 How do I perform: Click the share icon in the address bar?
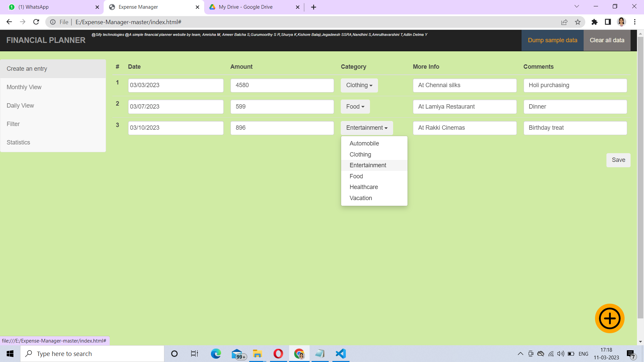click(x=565, y=22)
